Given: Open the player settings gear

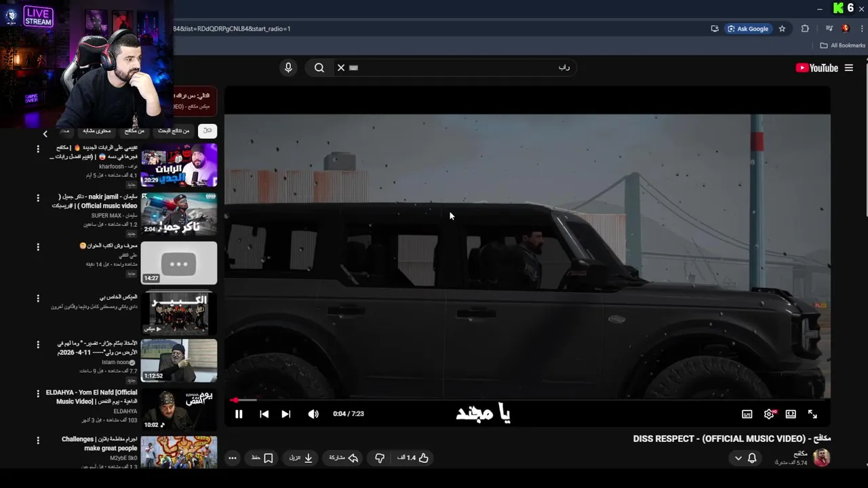Looking at the screenshot, I should pos(769,414).
